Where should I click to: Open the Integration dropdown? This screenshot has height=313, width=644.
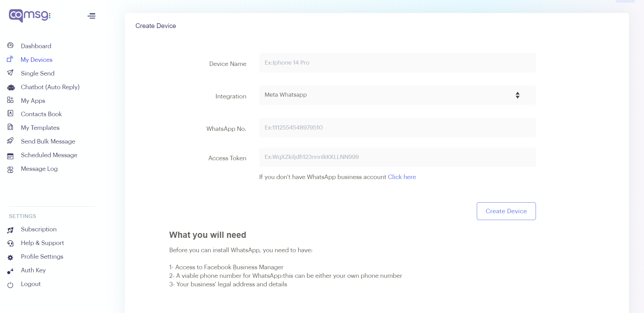(397, 95)
